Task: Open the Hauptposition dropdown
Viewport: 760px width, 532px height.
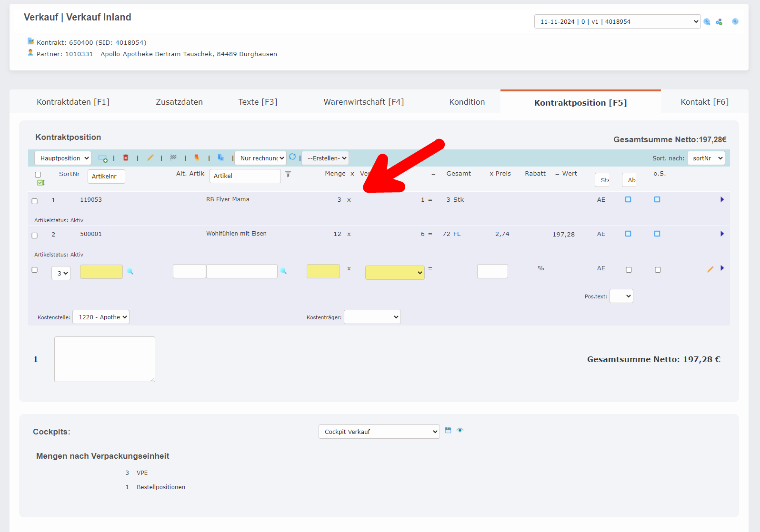Action: coord(63,158)
